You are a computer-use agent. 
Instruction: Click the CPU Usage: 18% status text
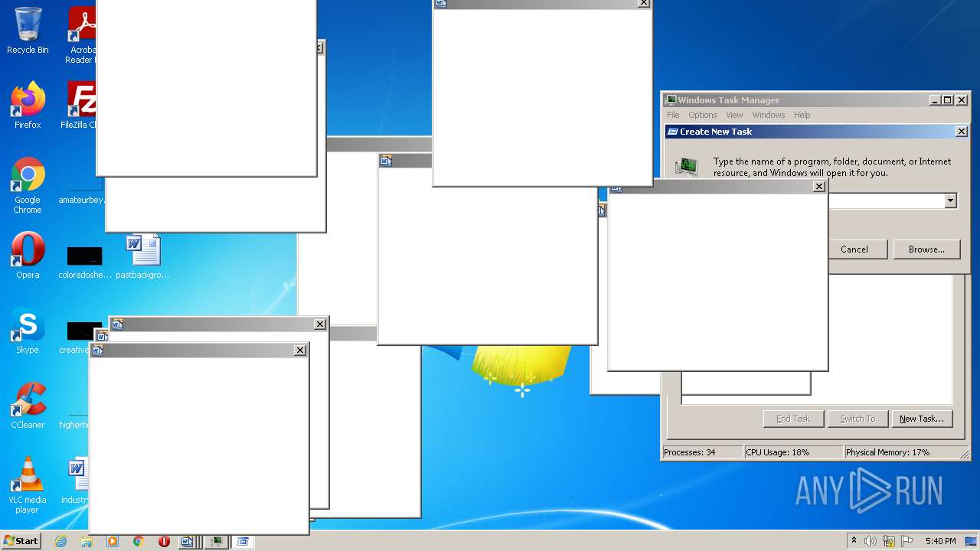[778, 452]
